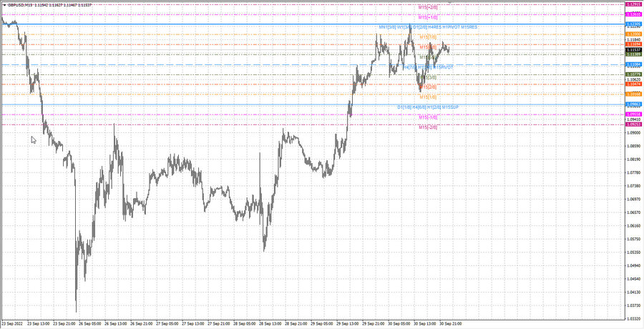This screenshot has height=329, width=644.
Task: Click the 26 Sep 05:00 time label
Action: tap(90, 324)
